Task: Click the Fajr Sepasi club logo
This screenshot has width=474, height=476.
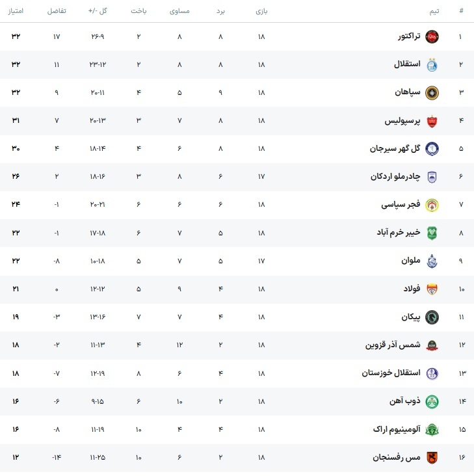Action: coord(432,205)
